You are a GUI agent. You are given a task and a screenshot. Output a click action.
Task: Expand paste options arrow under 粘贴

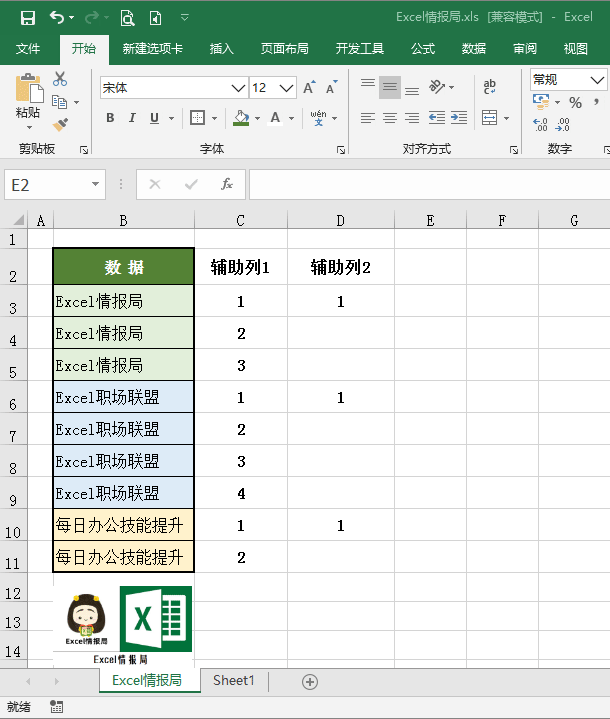[29, 127]
